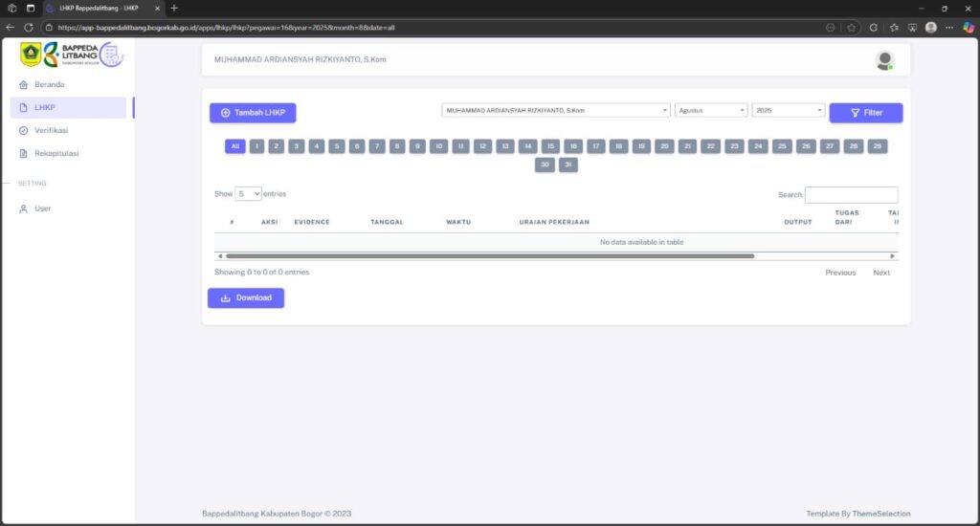The height and width of the screenshot is (526, 980).
Task: Focus the table Search input field
Action: pos(851,195)
